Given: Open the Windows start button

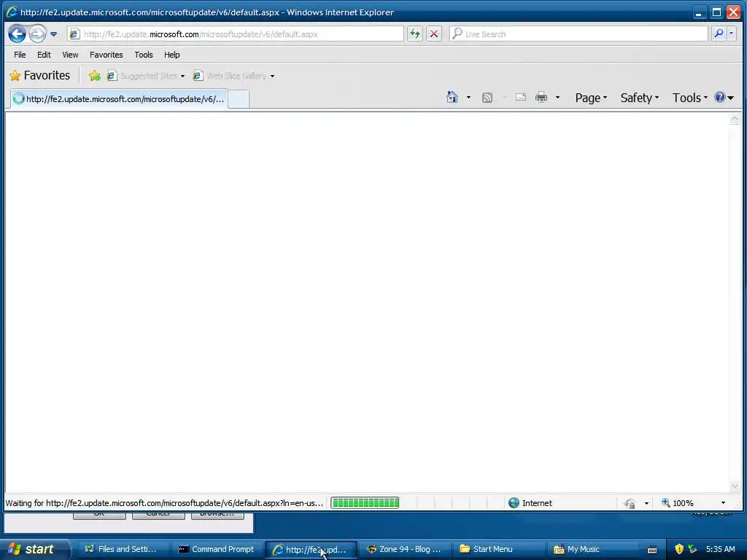Looking at the screenshot, I should tap(34, 549).
